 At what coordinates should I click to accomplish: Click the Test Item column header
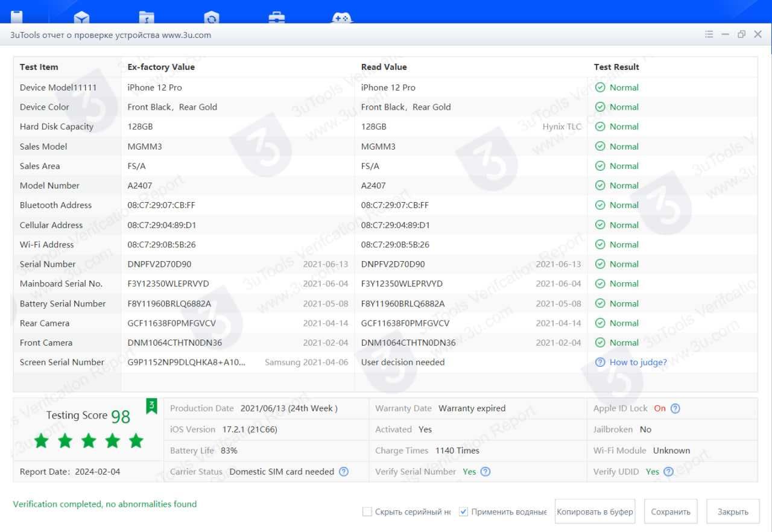tap(39, 67)
